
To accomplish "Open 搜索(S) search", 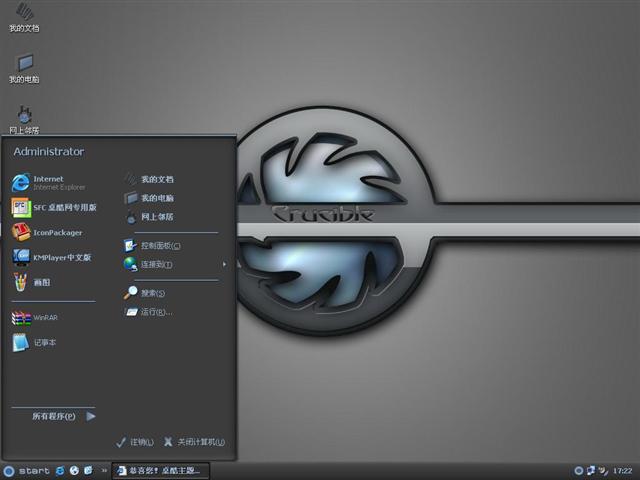I will pyautogui.click(x=144, y=293).
